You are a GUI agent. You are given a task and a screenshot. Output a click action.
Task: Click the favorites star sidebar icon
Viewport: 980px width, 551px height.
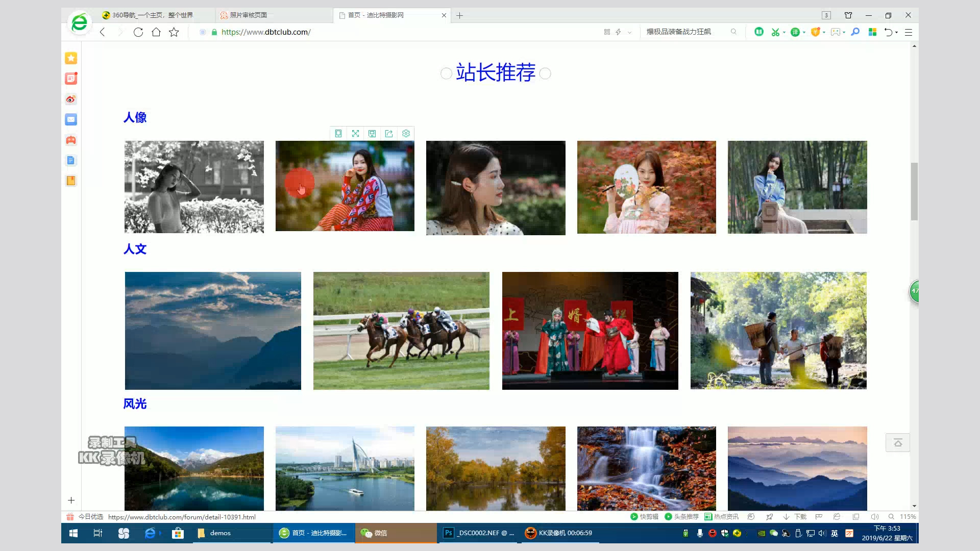pyautogui.click(x=71, y=58)
